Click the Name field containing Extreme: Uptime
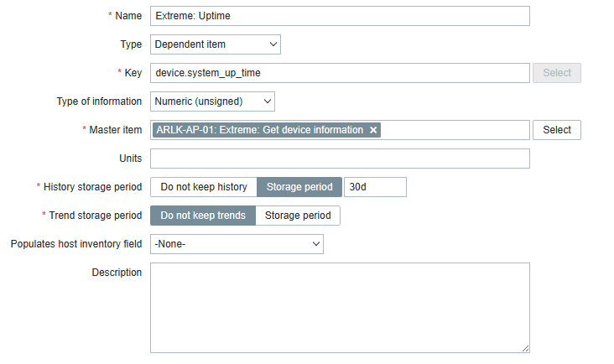Screen dimensions: 614x364 (x=340, y=16)
